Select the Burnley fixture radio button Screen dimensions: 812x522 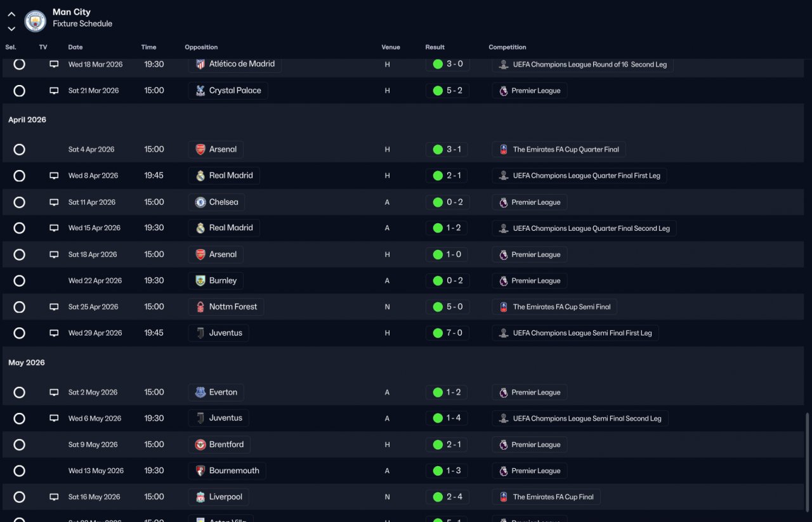click(20, 280)
